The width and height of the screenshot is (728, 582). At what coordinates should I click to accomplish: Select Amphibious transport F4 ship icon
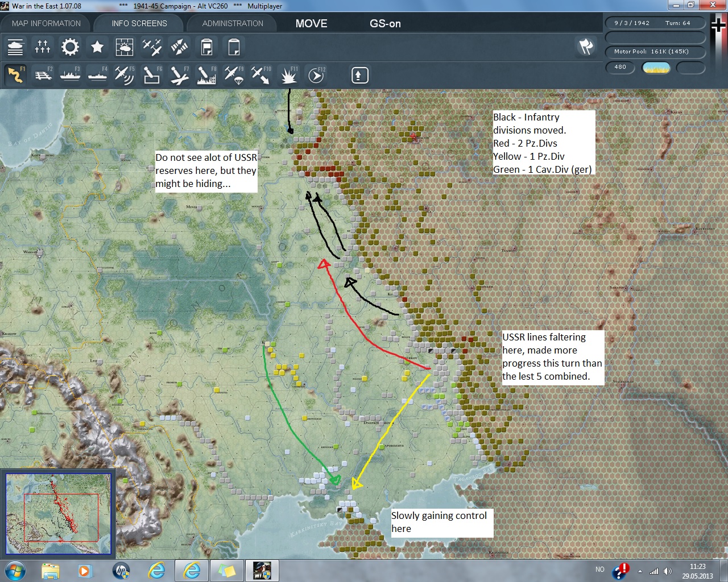click(97, 75)
